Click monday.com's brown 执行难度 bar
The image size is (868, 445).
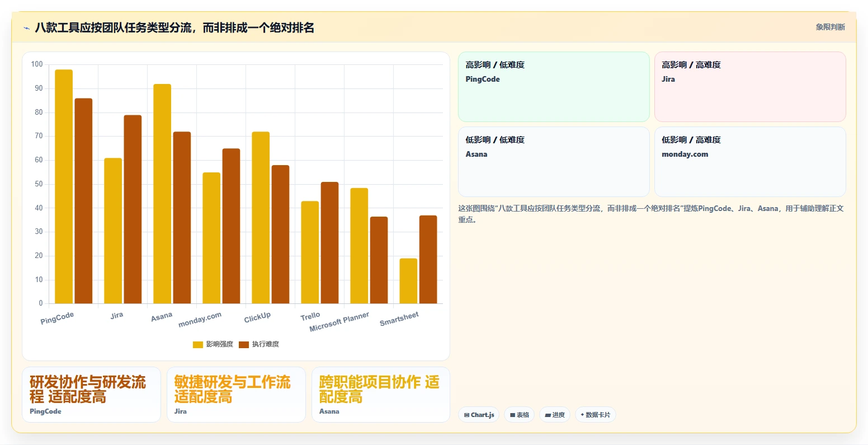[231, 226]
